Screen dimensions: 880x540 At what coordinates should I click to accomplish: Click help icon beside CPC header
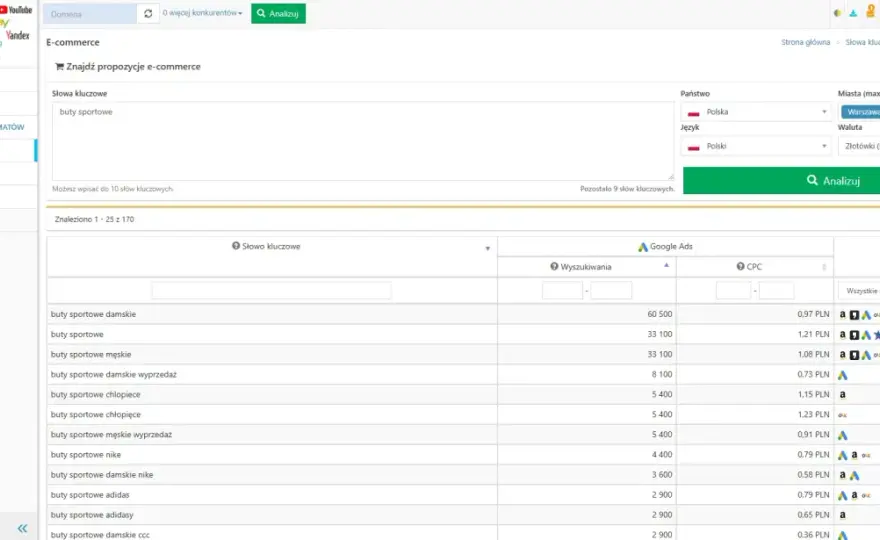coord(740,266)
